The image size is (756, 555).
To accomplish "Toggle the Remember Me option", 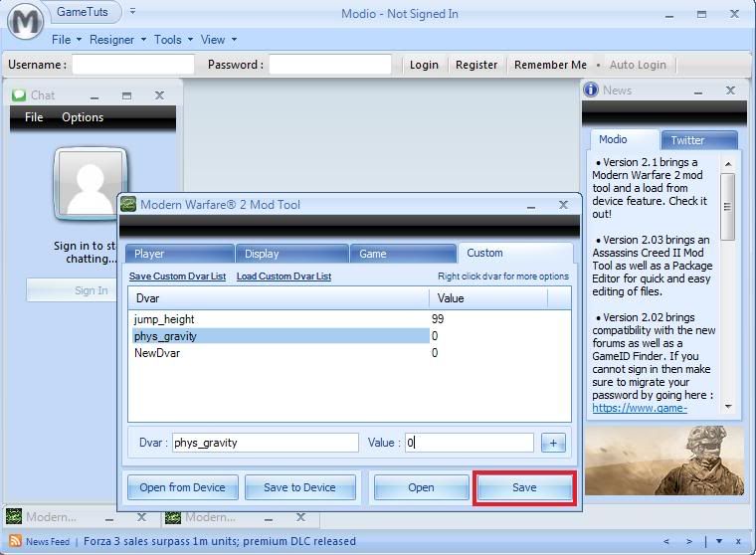I will pos(550,65).
